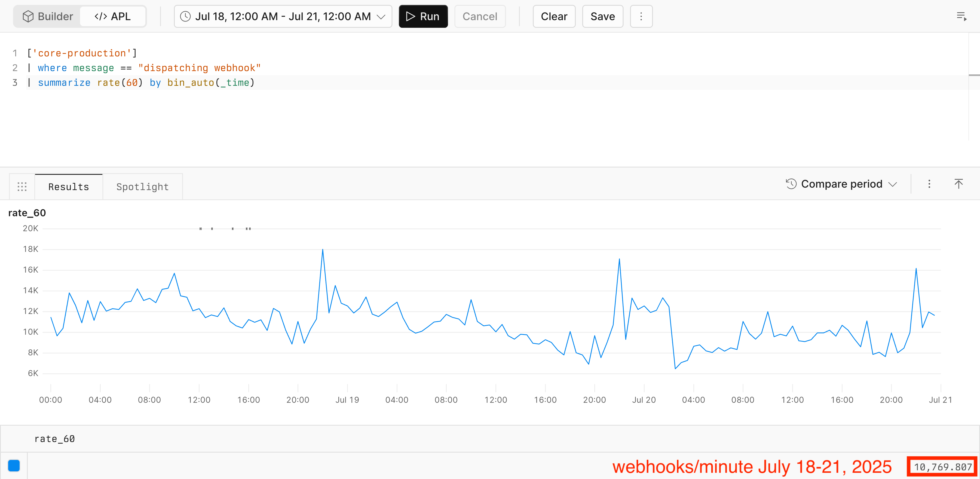The width and height of the screenshot is (980, 479).
Task: Click the cube icon on Builder mode
Action: coord(28,16)
